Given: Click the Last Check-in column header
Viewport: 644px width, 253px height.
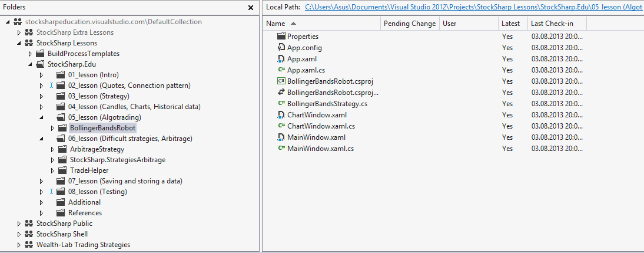Looking at the screenshot, I should tap(552, 24).
